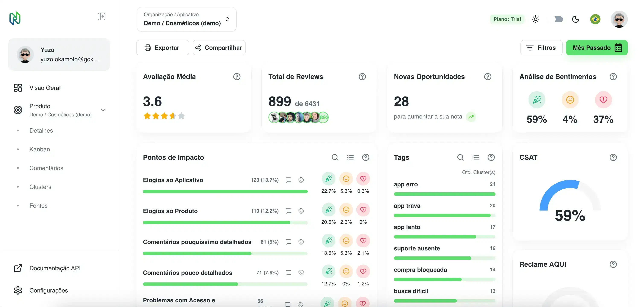Click the tag icon for Elogios ao Produto

(301, 211)
